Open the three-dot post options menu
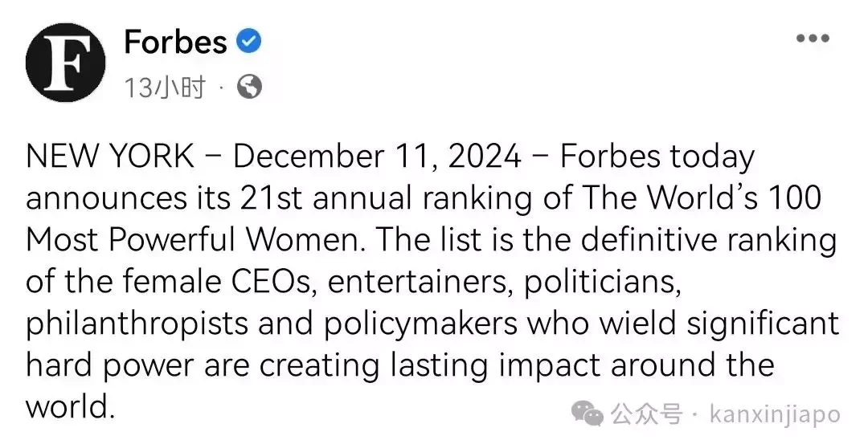 (813, 39)
